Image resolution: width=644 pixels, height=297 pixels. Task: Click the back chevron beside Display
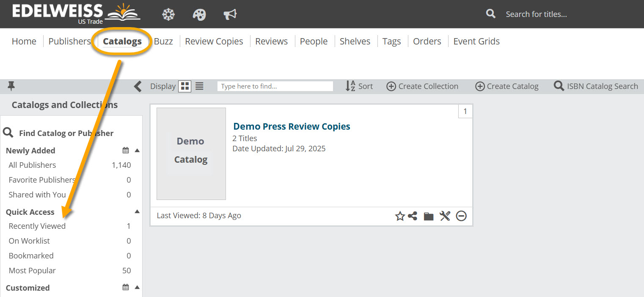pyautogui.click(x=138, y=86)
